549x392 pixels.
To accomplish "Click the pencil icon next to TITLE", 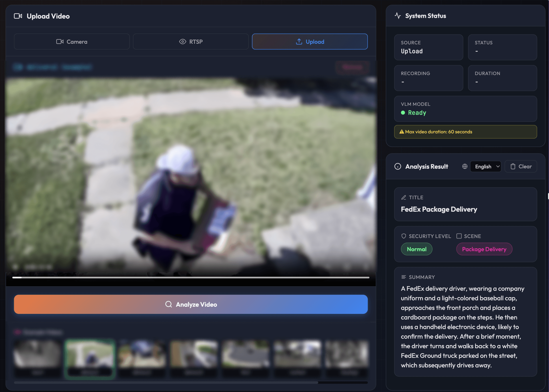I will pos(403,197).
